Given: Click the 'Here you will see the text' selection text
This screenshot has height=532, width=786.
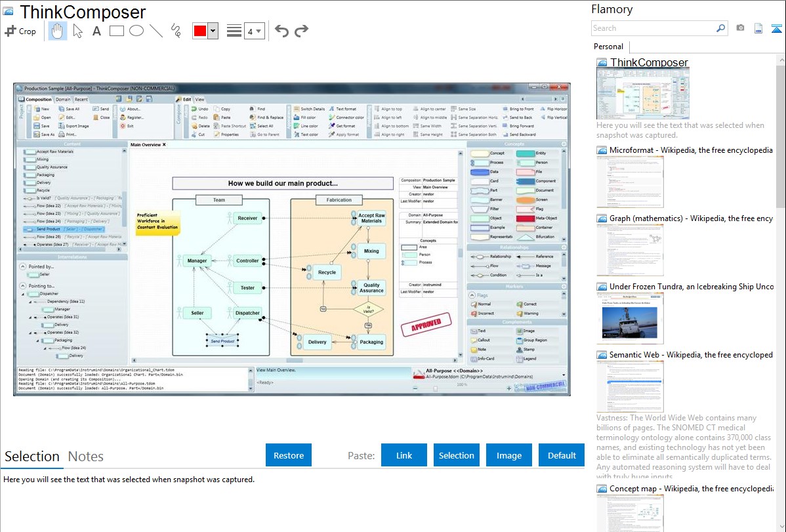Looking at the screenshot, I should tap(129, 480).
